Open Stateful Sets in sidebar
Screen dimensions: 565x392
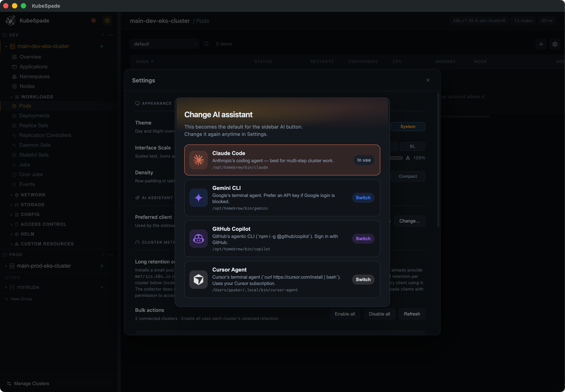pos(34,155)
